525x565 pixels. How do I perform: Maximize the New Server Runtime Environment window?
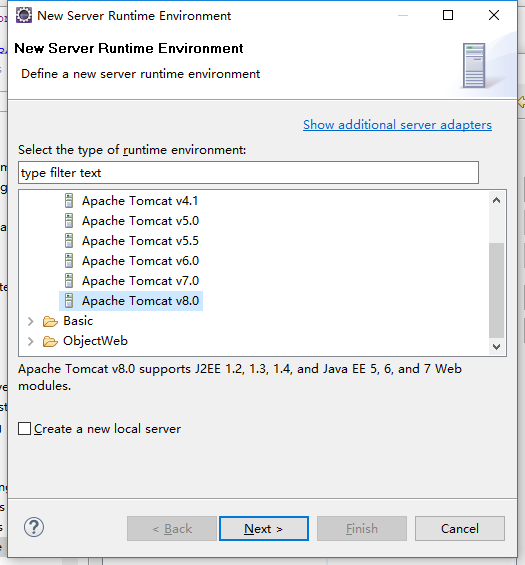click(x=448, y=15)
